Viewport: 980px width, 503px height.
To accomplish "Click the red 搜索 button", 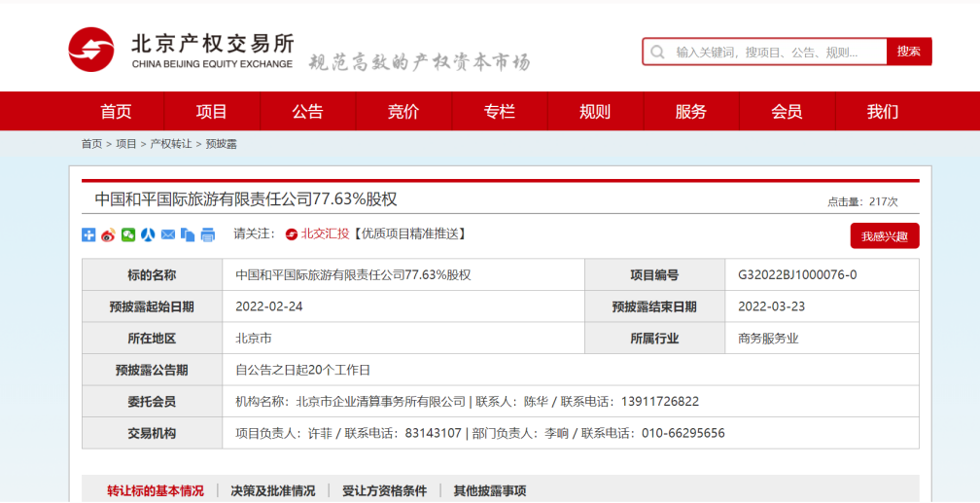I will click(909, 52).
